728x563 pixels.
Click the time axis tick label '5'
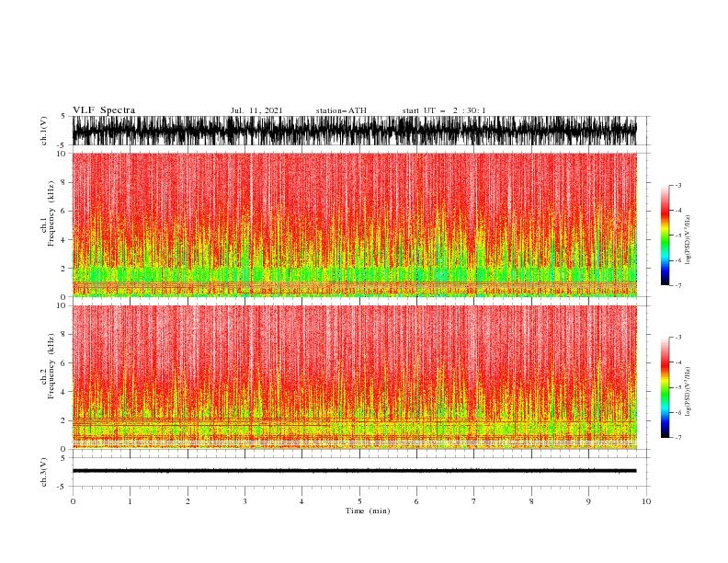tap(359, 501)
